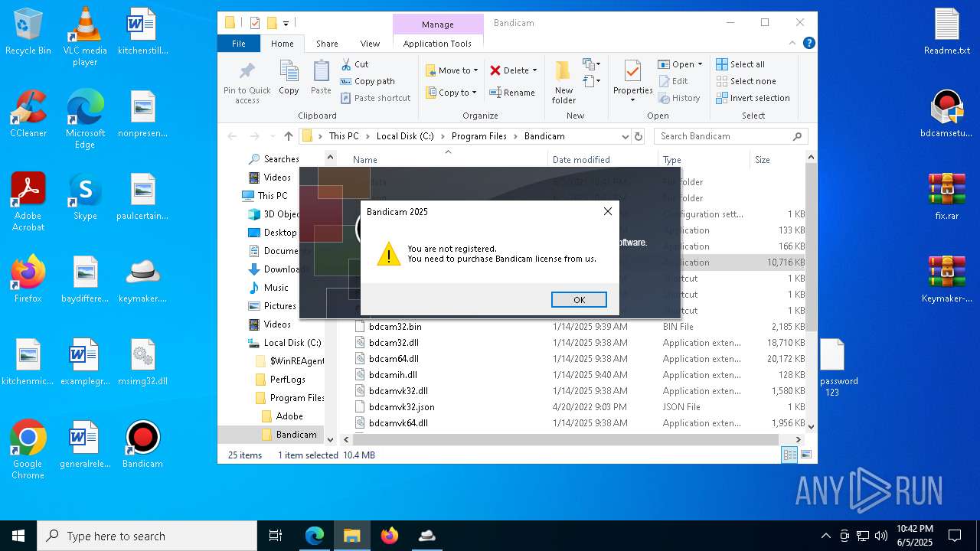Switch to Details view icon

(x=789, y=455)
